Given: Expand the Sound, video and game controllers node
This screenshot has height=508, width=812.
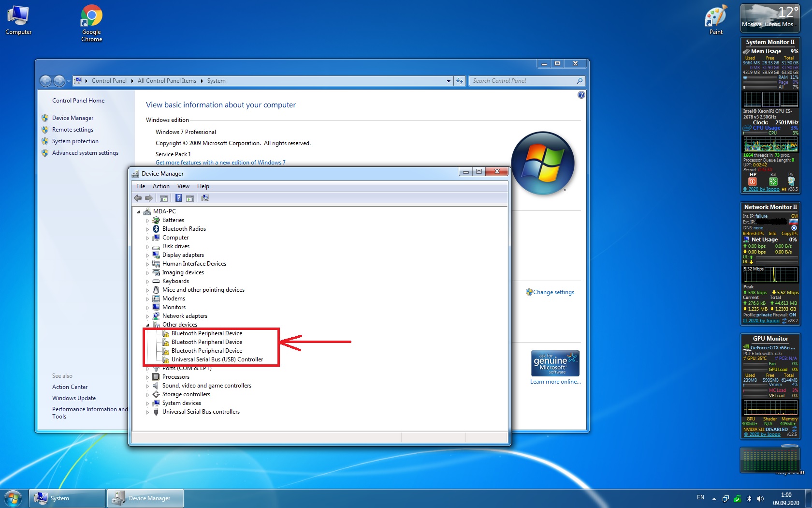Looking at the screenshot, I should tap(148, 386).
